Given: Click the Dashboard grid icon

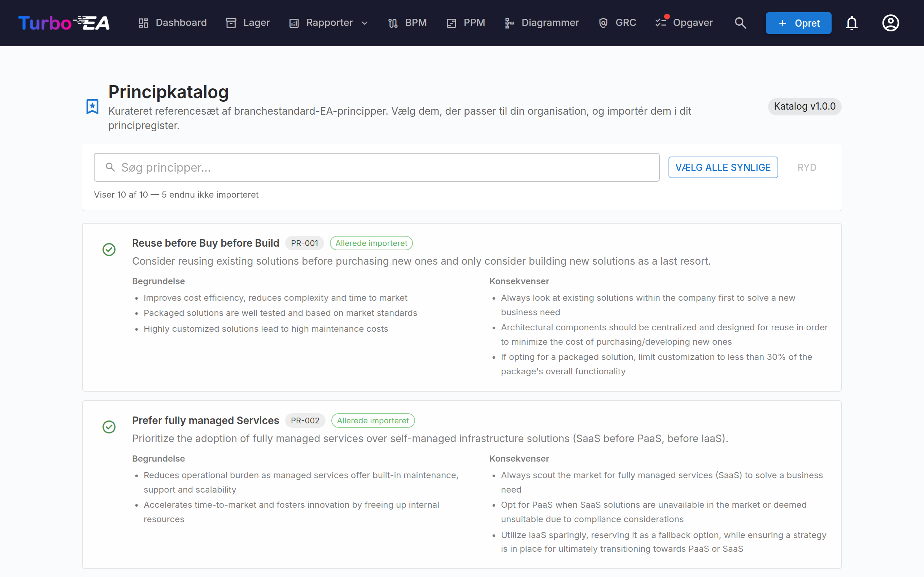Looking at the screenshot, I should click(x=144, y=23).
